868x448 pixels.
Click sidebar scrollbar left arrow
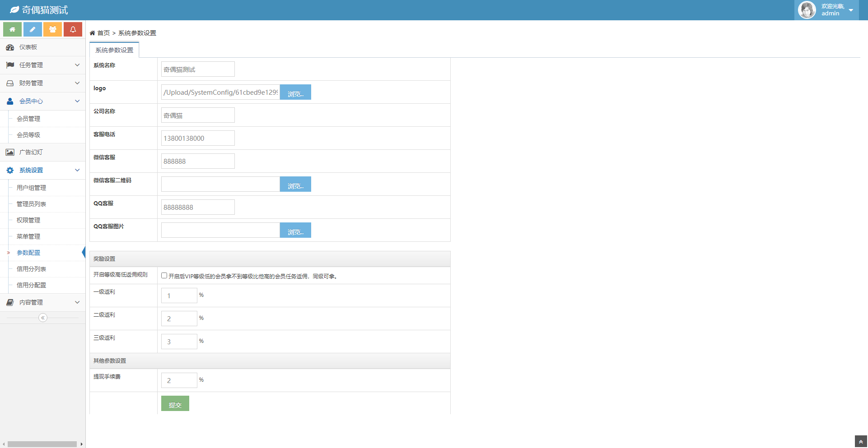point(4,444)
